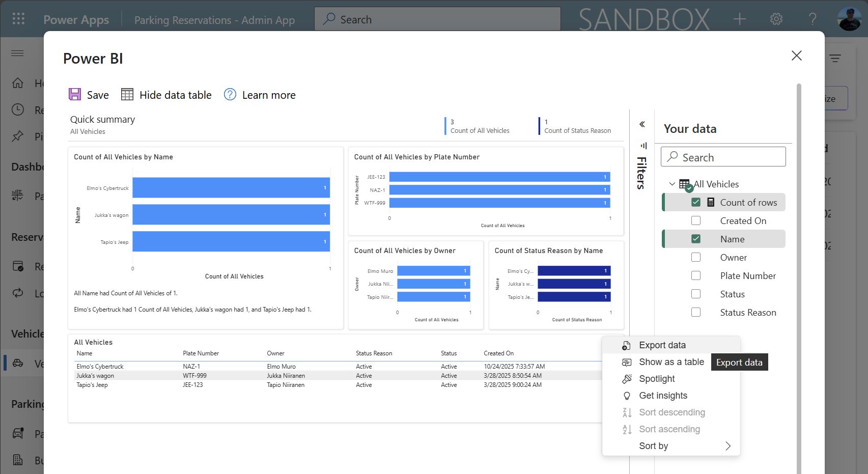This screenshot has height=474, width=868.
Task: Click the Spotlight icon in context menu
Action: [x=627, y=379]
